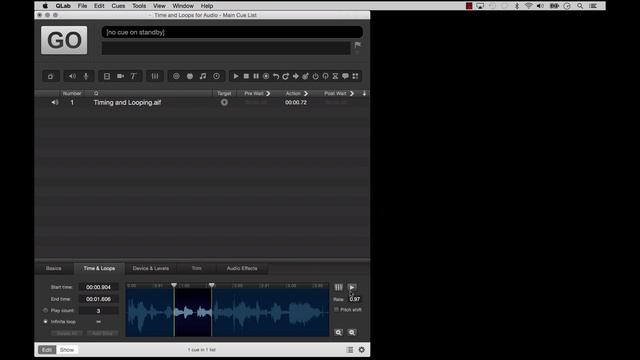Image resolution: width=640 pixels, height=360 pixels.
Task: Open the Device & Levels tab
Action: [151, 268]
